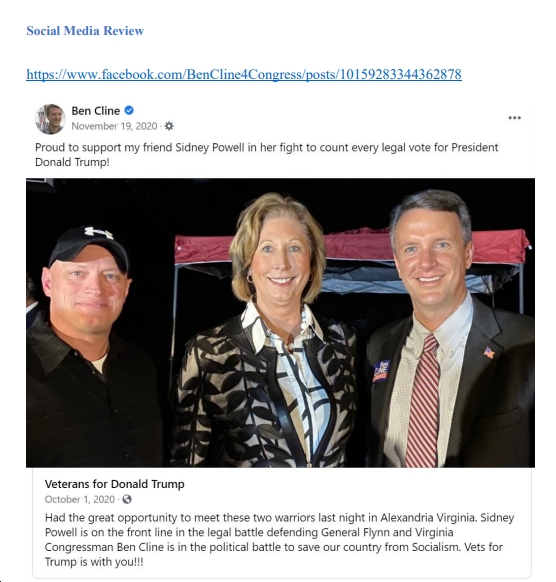Click the gear audience icon next to November 19 date

(x=169, y=126)
